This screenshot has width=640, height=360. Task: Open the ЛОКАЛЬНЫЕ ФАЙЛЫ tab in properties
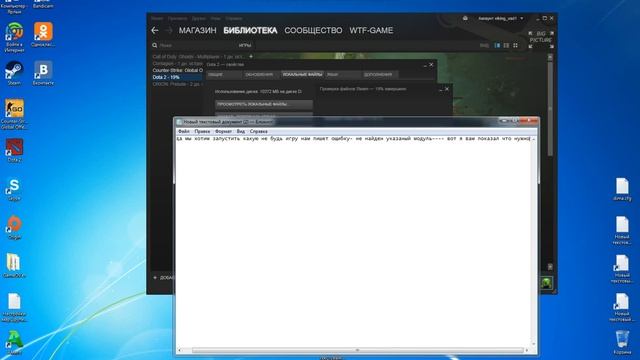[x=302, y=75]
